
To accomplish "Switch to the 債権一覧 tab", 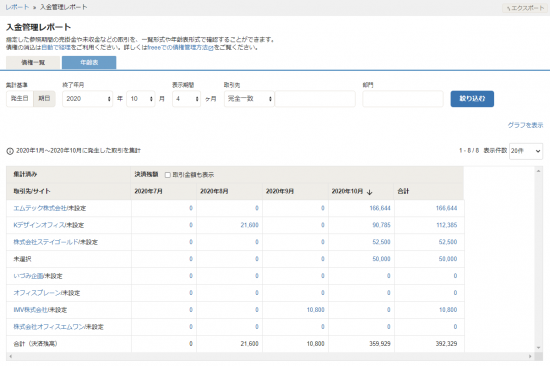I will [33, 62].
